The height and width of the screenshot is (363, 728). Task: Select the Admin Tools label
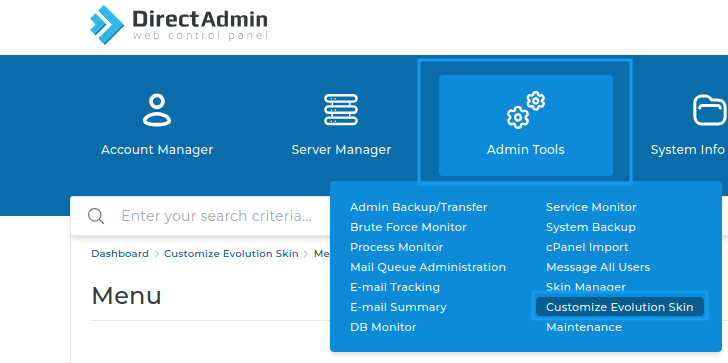(526, 149)
